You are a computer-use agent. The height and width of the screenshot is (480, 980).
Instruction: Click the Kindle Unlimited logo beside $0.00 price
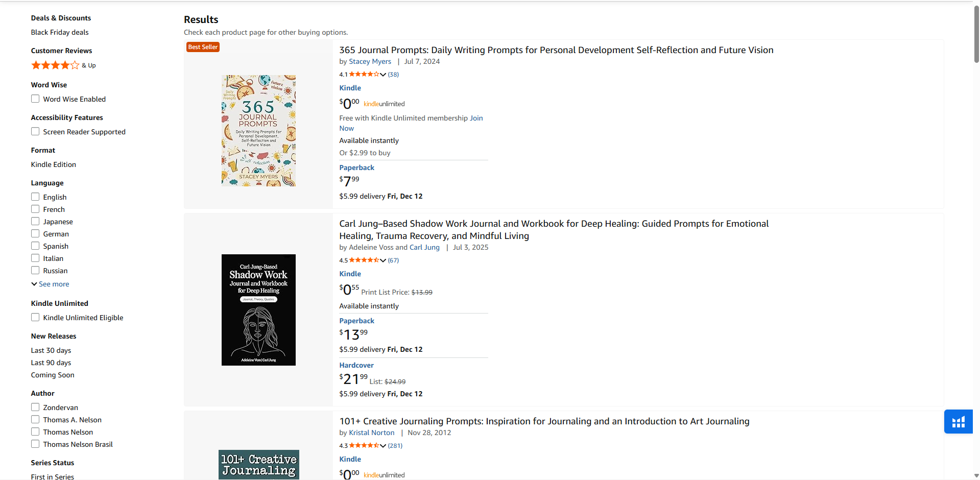[x=384, y=104]
